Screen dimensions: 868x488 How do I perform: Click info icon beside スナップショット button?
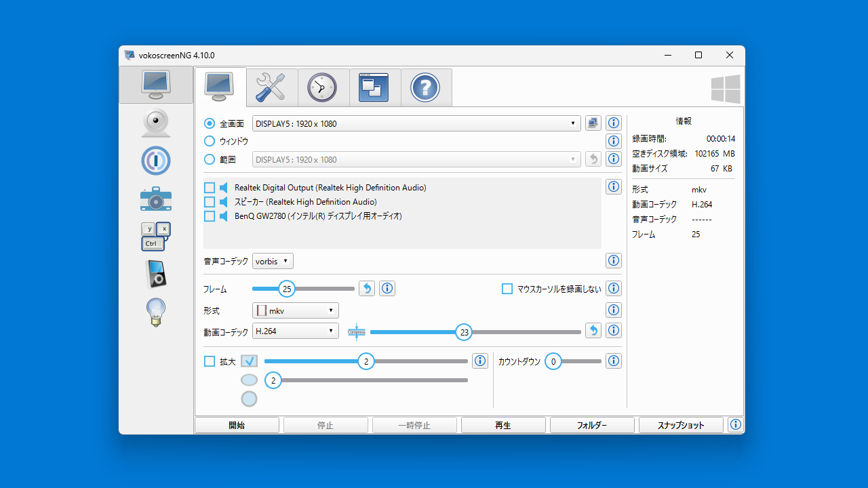pyautogui.click(x=736, y=425)
